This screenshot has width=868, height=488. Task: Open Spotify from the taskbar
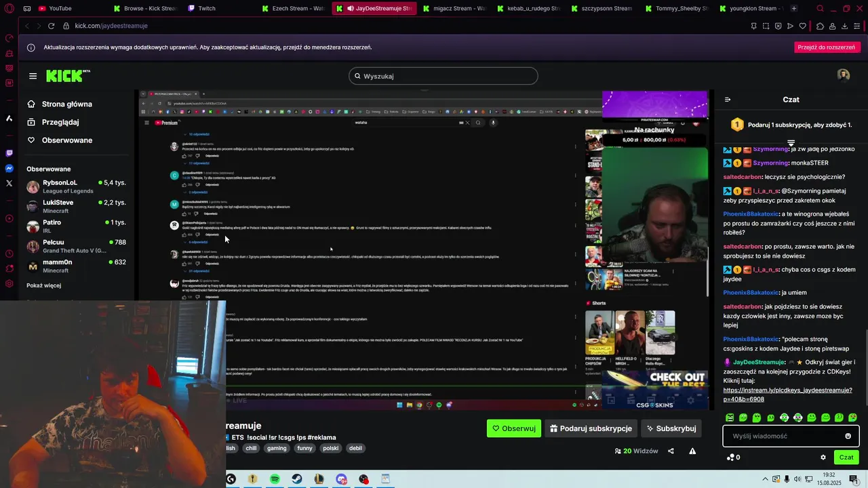275,479
